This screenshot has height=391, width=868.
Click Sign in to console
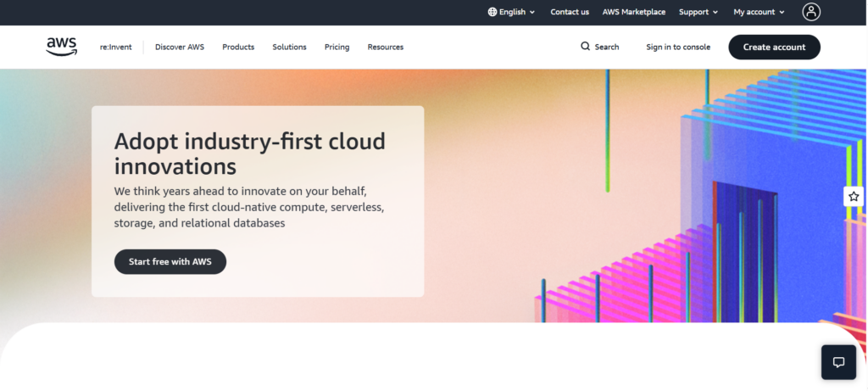[678, 47]
